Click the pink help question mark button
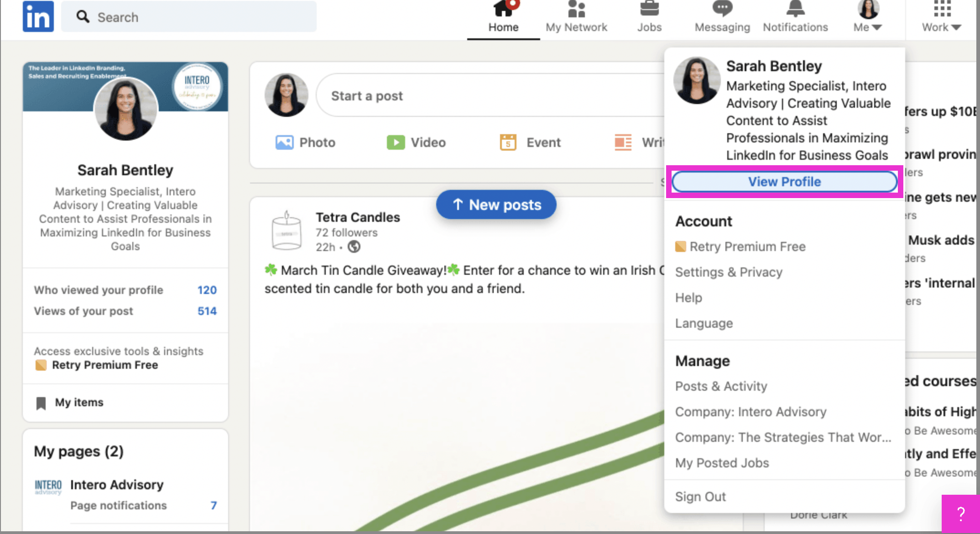Image resolution: width=980 pixels, height=534 pixels. click(x=960, y=514)
